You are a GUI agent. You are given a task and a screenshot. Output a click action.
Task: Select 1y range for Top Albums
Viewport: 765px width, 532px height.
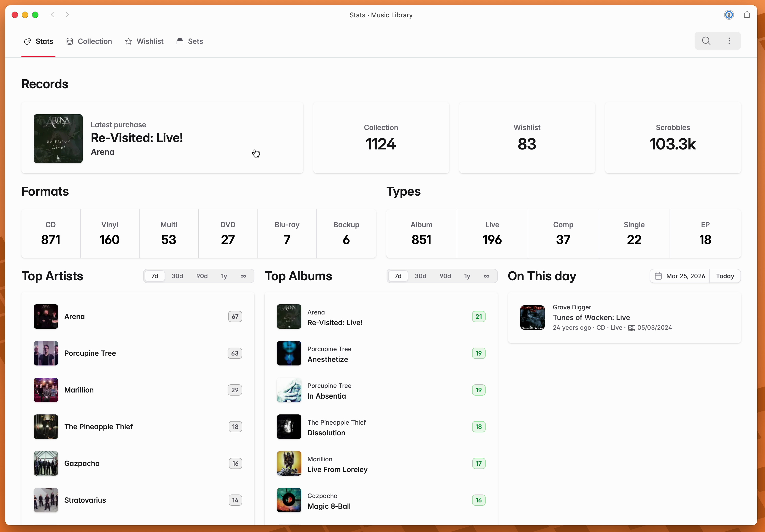(x=467, y=276)
